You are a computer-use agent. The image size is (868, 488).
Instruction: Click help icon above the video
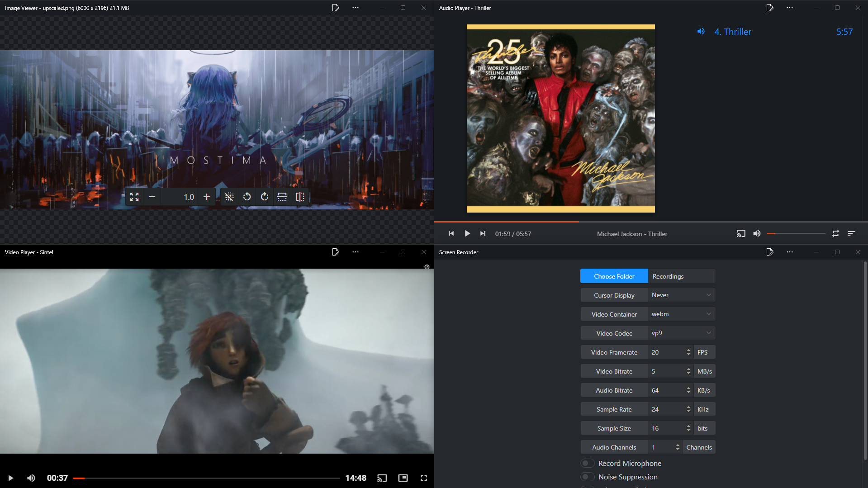pyautogui.click(x=427, y=267)
